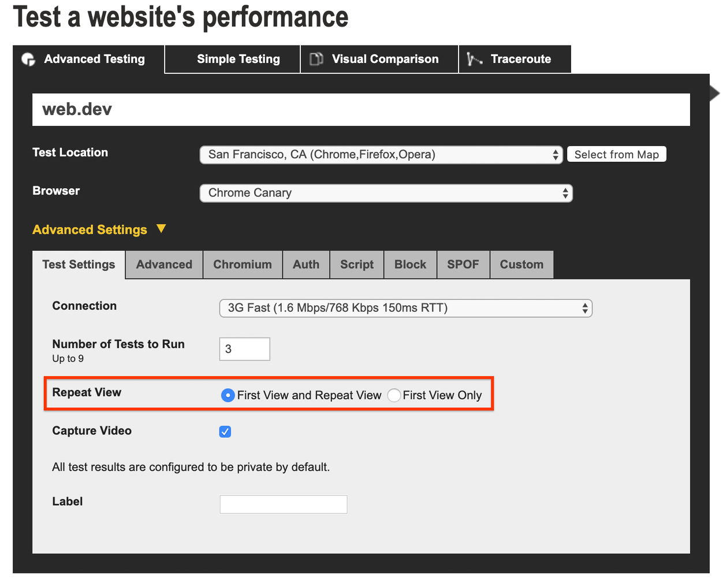
Task: Uncheck the Capture Video checkbox
Action: [225, 431]
